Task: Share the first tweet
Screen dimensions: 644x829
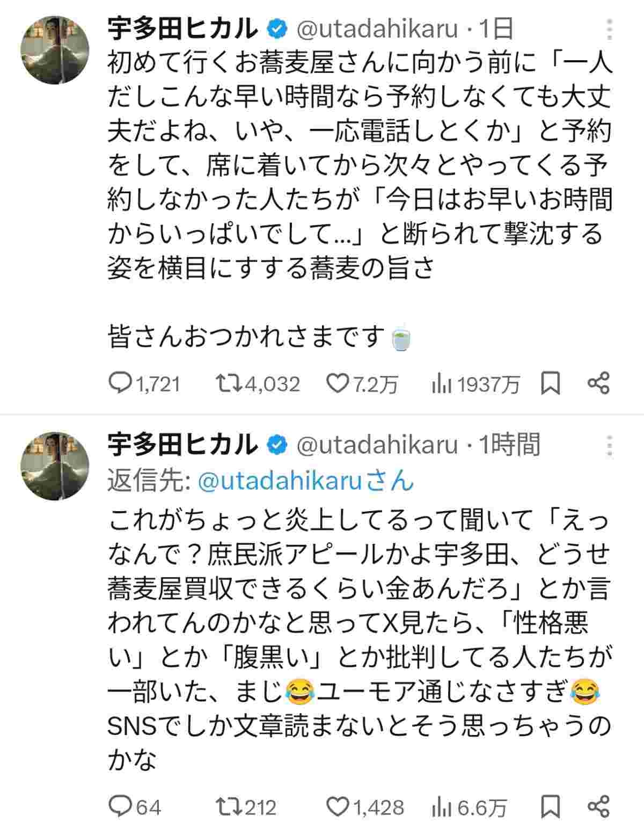Action: point(598,383)
